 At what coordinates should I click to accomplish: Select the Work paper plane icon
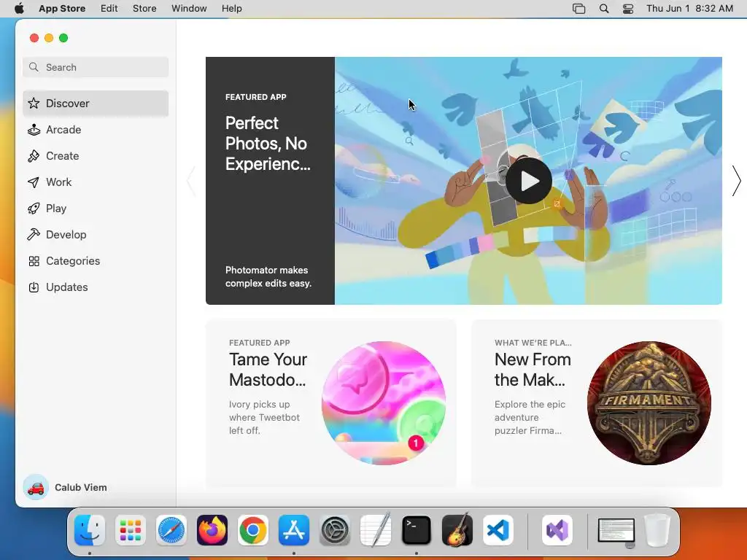(34, 182)
